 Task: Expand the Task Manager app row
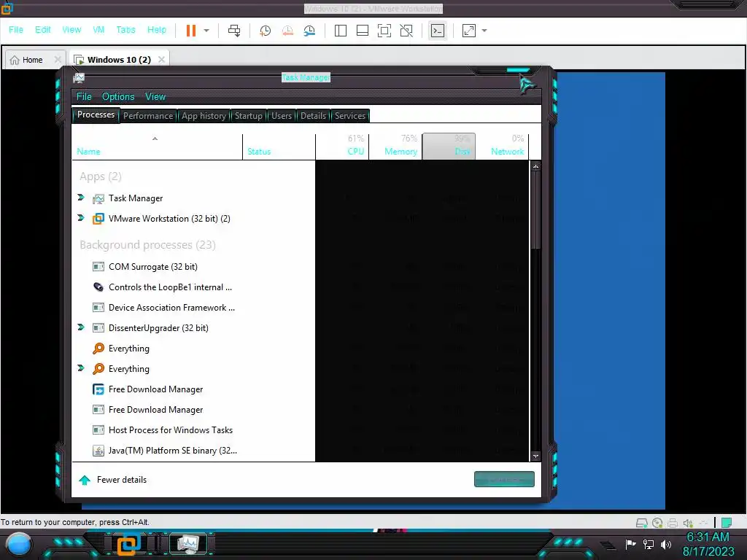pos(81,198)
